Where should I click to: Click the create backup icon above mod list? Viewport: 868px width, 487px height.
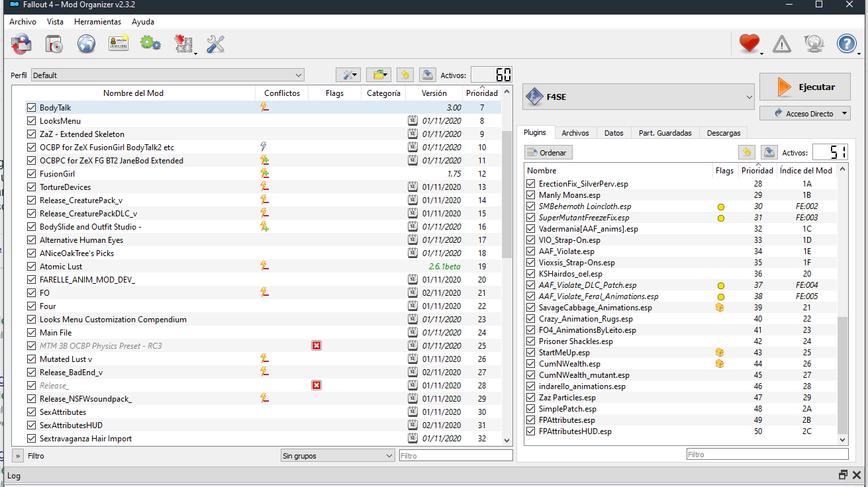pyautogui.click(x=427, y=75)
